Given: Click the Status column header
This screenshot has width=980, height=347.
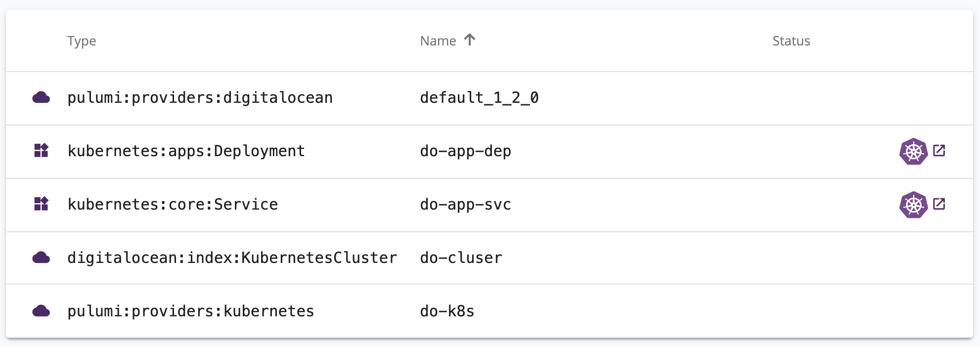Looking at the screenshot, I should (x=790, y=41).
